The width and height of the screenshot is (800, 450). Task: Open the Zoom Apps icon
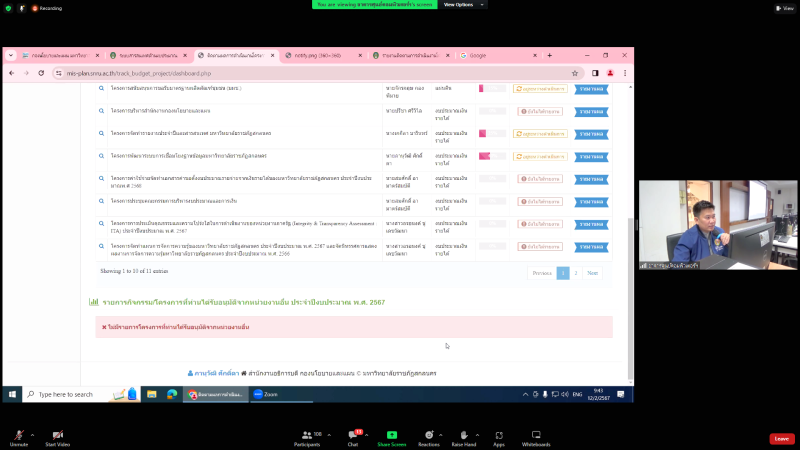coord(498,435)
